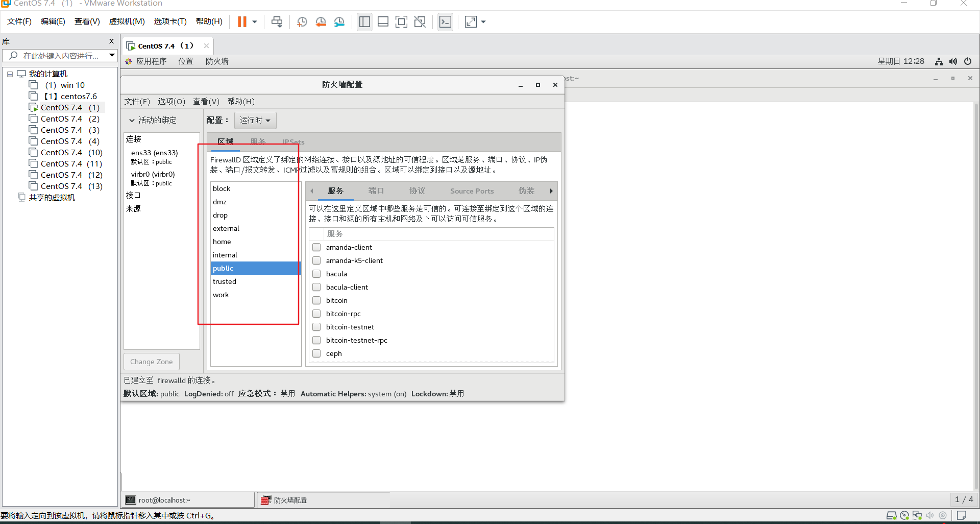Select the 【1】centos7.6 virtual machine

70,97
